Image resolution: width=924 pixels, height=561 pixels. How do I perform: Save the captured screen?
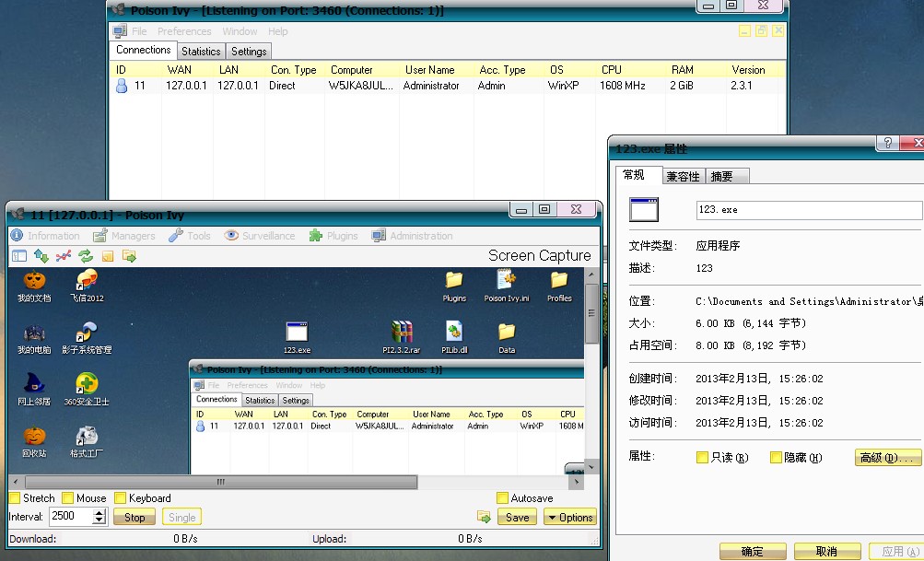(x=517, y=517)
